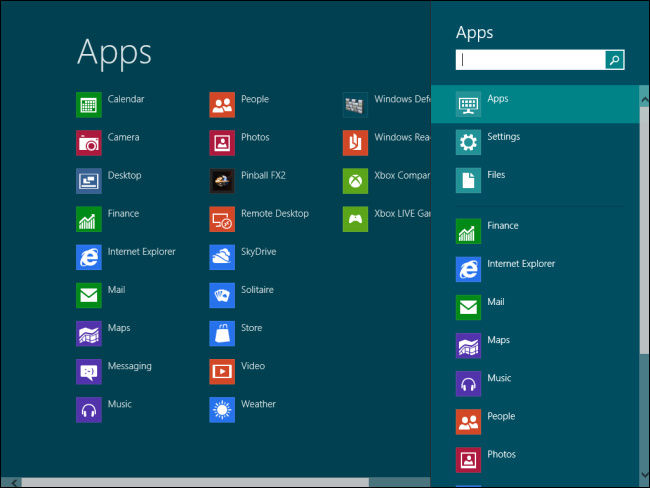The width and height of the screenshot is (650, 488).
Task: Open the Windows Reader icon
Action: tap(355, 143)
